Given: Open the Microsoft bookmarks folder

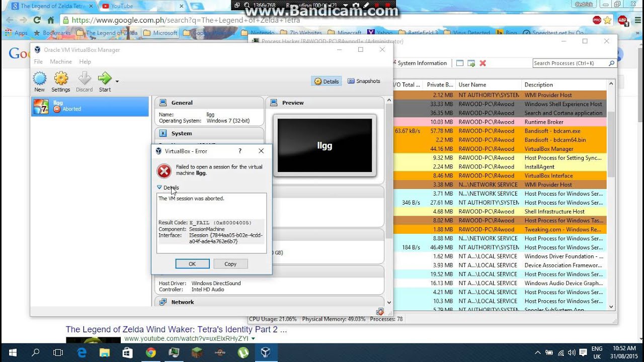Looking at the screenshot, I should (160, 33).
